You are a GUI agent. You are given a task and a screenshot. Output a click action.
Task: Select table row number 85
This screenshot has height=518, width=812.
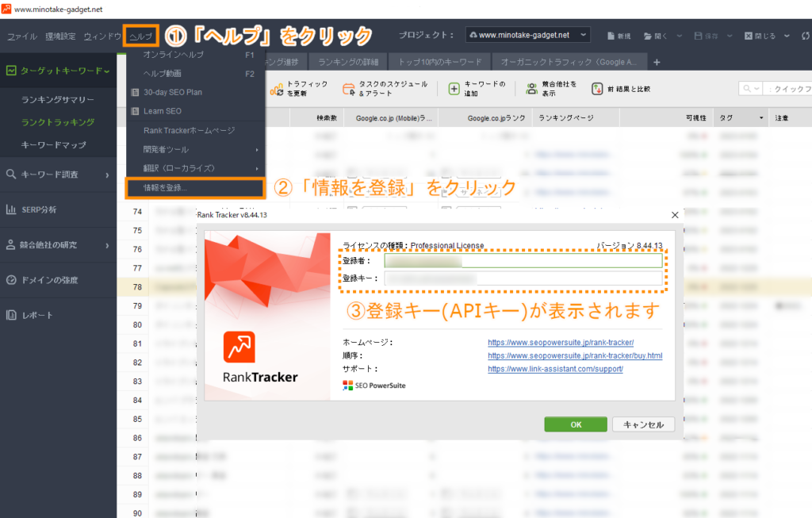click(x=137, y=419)
